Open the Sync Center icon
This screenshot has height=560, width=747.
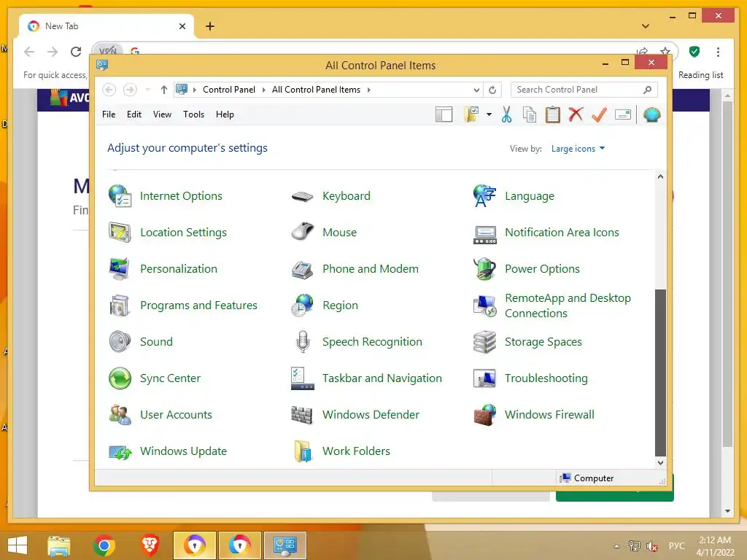pos(120,378)
